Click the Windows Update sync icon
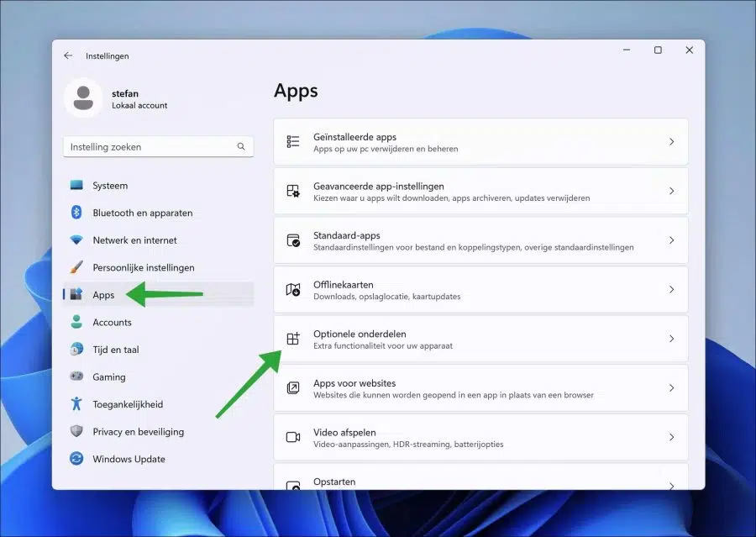Screen dimensions: 756x537 coord(76,458)
